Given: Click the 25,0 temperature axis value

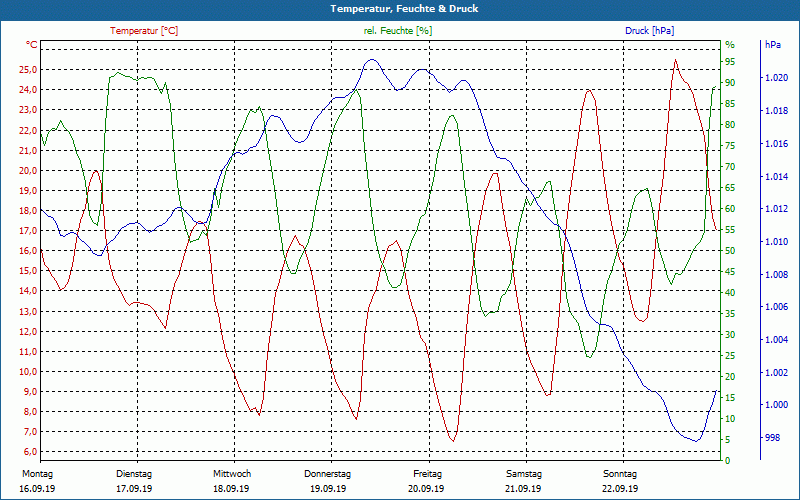Looking at the screenshot, I should pos(28,70).
